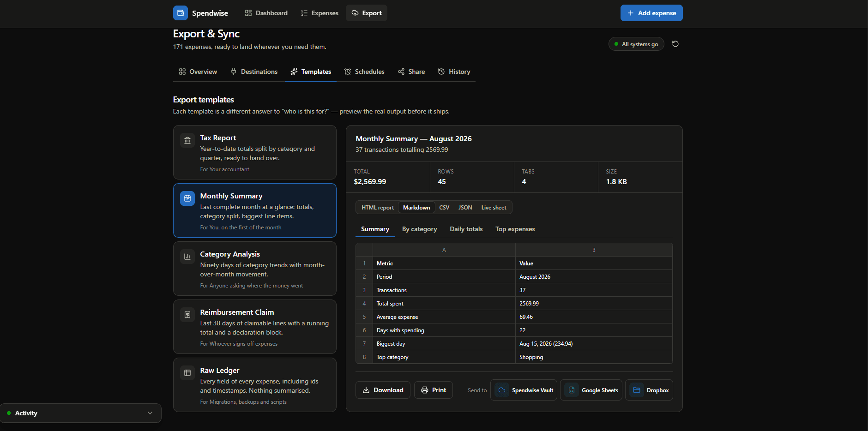The height and width of the screenshot is (431, 868).
Task: Click the Tax Report bank icon
Action: (187, 140)
